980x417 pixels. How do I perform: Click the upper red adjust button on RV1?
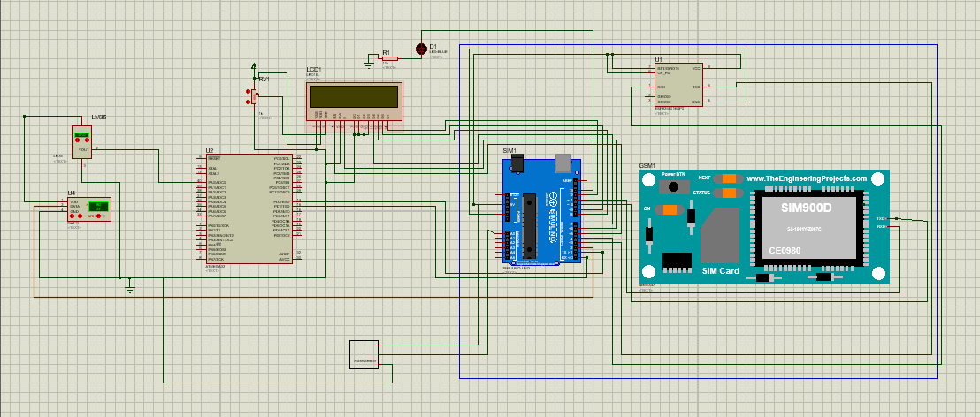(248, 91)
